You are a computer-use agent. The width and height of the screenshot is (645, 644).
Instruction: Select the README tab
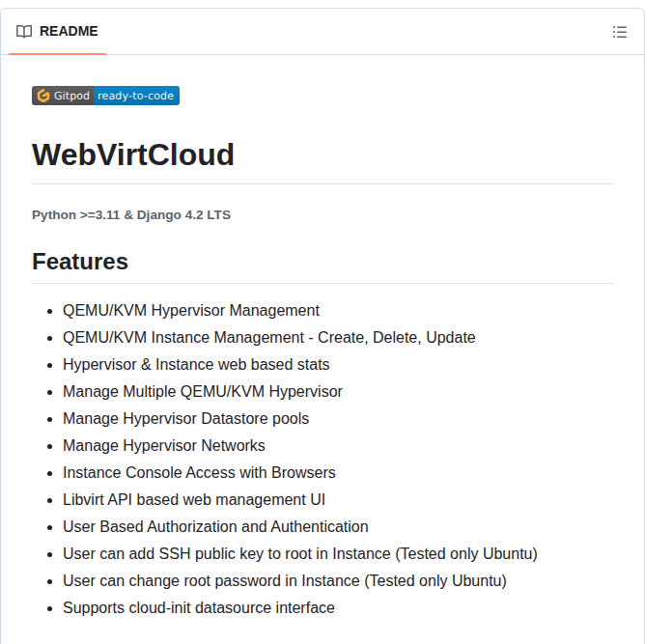tap(57, 31)
